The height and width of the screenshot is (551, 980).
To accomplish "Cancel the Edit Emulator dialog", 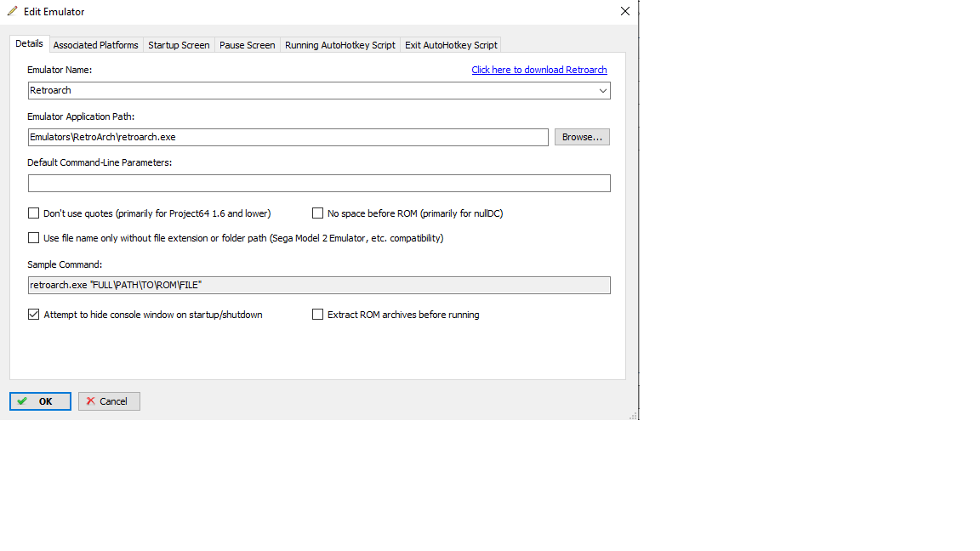I will [109, 401].
